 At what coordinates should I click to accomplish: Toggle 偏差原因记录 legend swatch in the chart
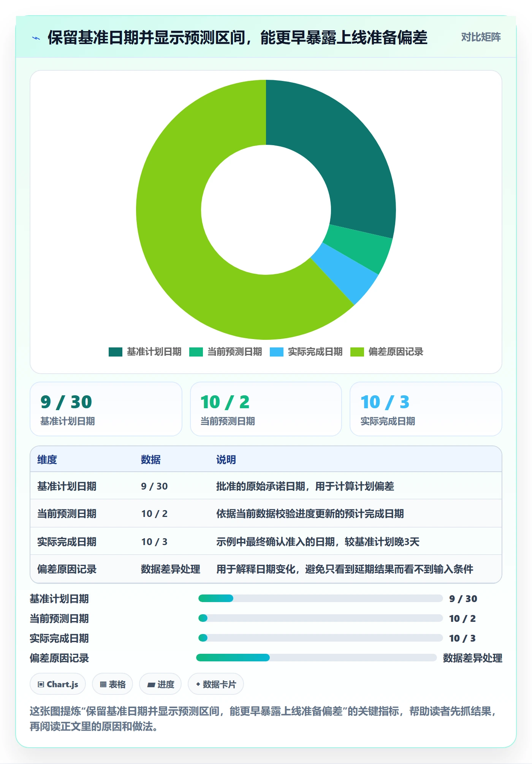(x=357, y=352)
